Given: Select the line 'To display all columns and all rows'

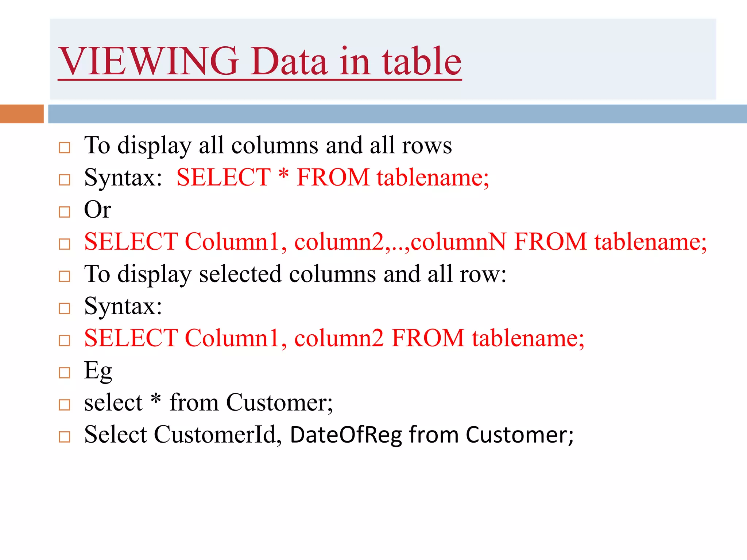Looking at the screenshot, I should (268, 146).
